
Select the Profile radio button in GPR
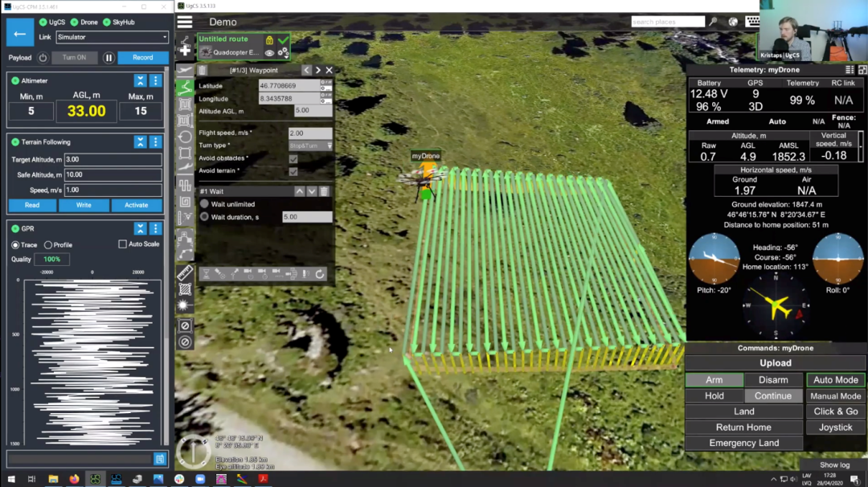(x=48, y=245)
